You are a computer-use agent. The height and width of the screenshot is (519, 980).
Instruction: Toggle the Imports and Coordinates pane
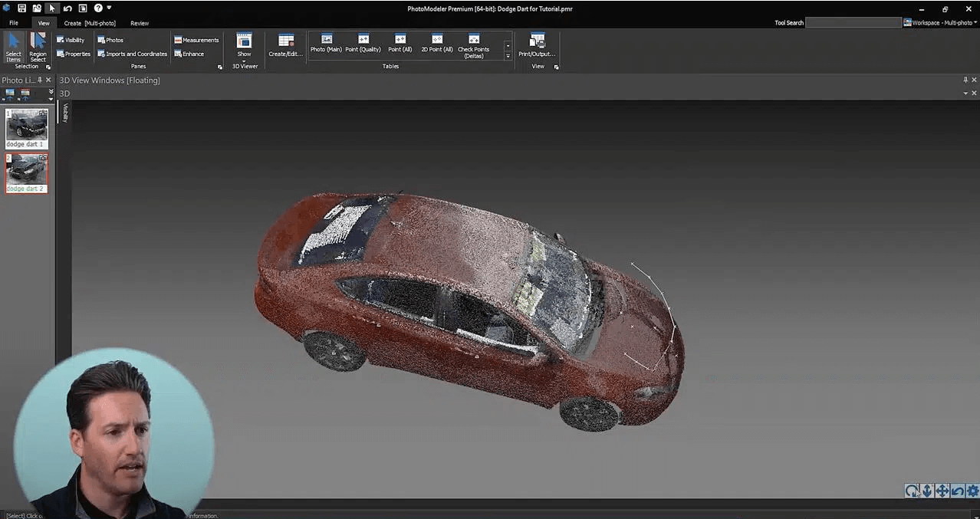pos(132,54)
